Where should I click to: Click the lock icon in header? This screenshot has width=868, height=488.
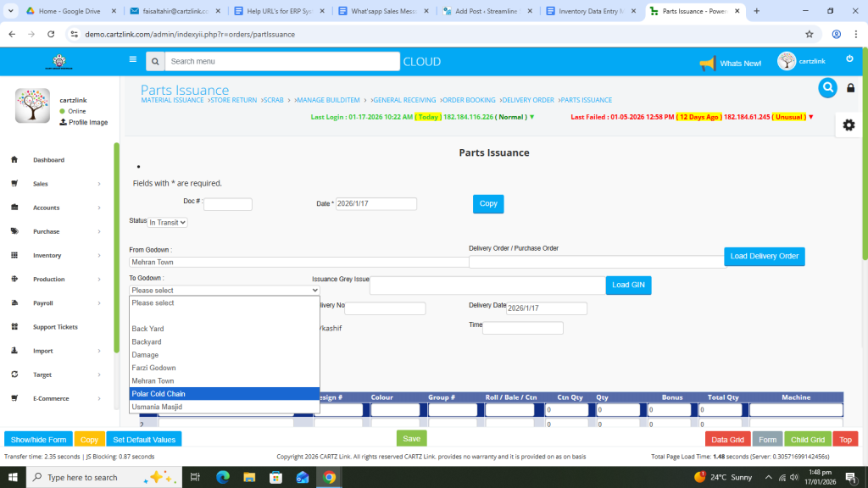pyautogui.click(x=851, y=88)
